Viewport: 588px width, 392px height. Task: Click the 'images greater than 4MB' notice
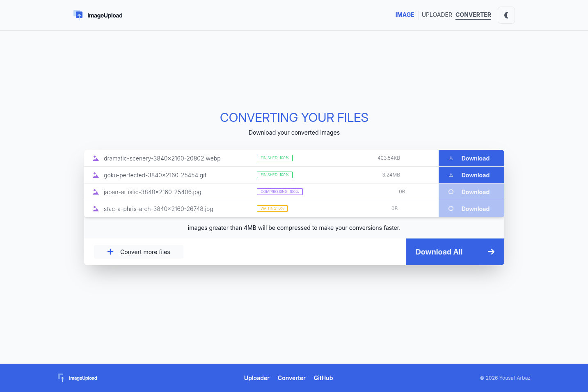click(x=294, y=228)
